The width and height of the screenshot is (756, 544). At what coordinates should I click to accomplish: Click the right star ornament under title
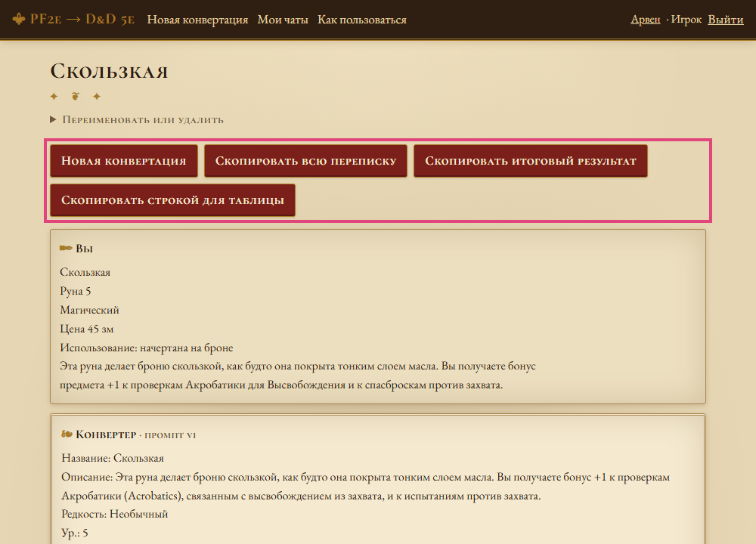click(x=97, y=97)
